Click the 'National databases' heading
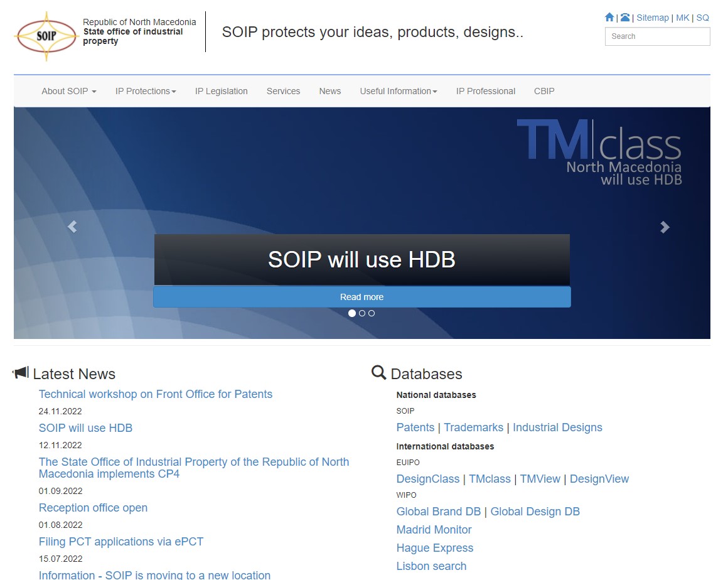The image size is (728, 580). coord(436,395)
